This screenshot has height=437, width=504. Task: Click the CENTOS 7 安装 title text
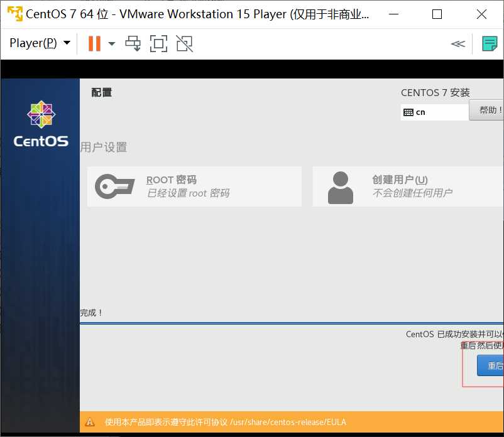coord(436,93)
